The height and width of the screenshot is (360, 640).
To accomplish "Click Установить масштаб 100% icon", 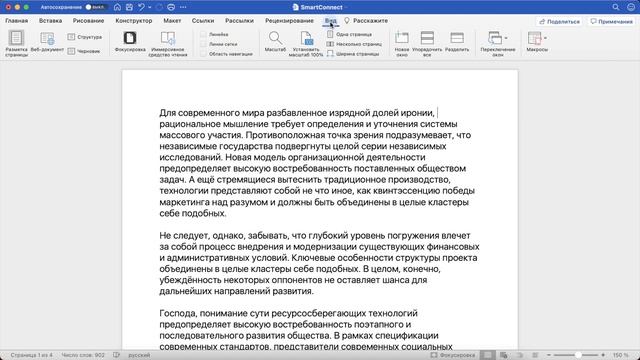I will click(x=306, y=38).
